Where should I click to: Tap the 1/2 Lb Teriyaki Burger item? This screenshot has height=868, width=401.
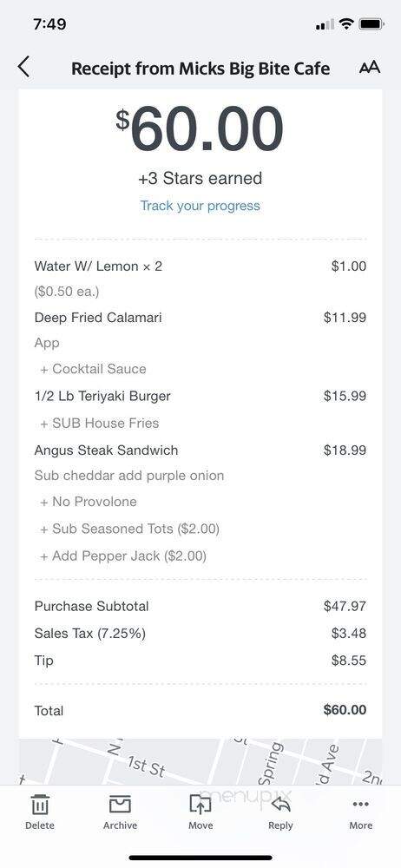200,397
